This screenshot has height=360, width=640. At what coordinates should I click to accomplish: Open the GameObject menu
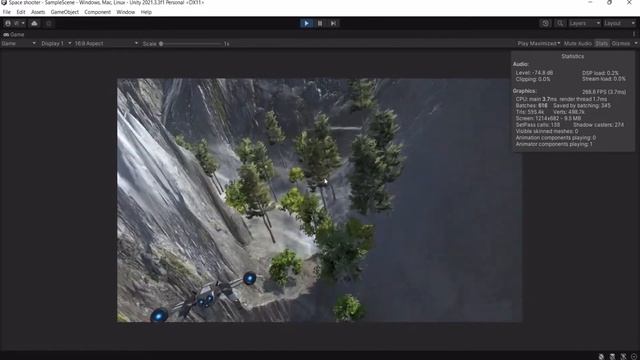click(x=64, y=12)
